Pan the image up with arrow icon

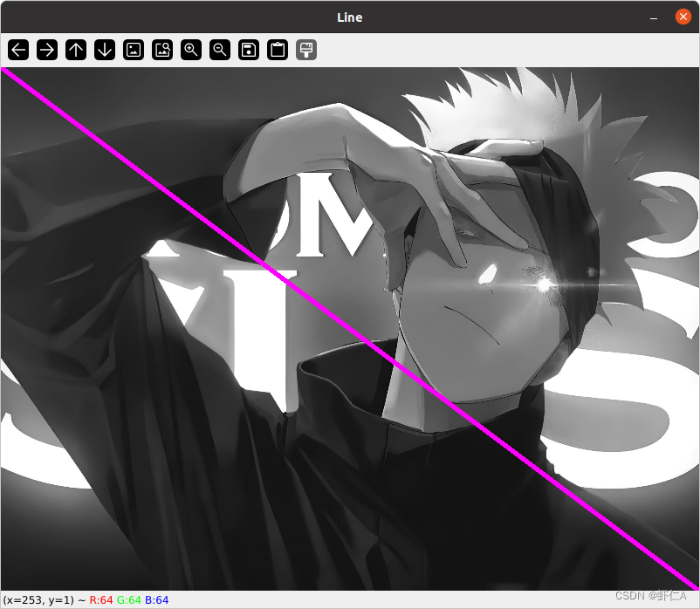coord(76,50)
